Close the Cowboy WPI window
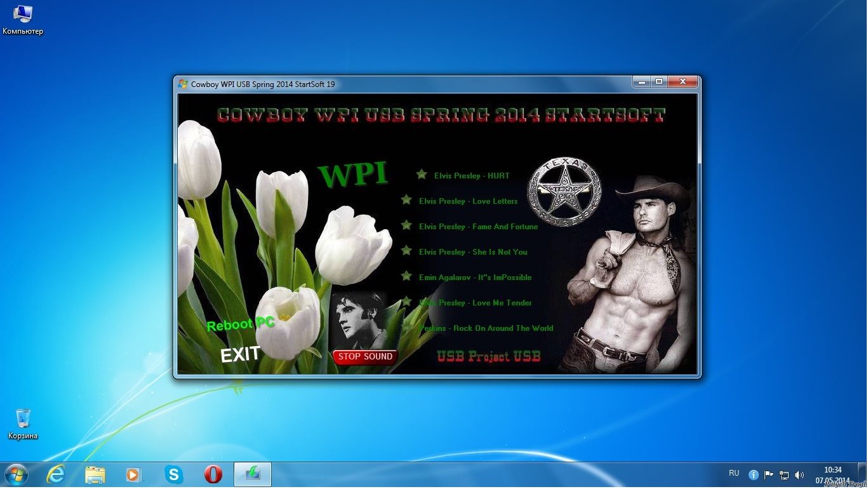This screenshot has width=868, height=489. click(x=683, y=82)
